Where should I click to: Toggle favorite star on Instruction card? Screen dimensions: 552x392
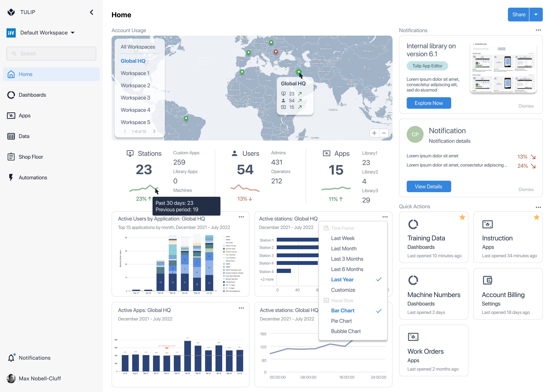click(536, 217)
